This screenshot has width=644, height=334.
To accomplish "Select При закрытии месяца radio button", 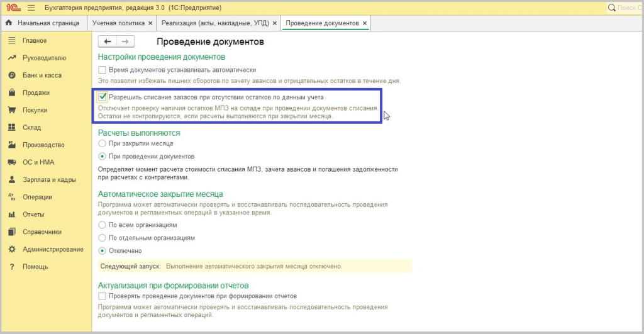I will pos(103,143).
